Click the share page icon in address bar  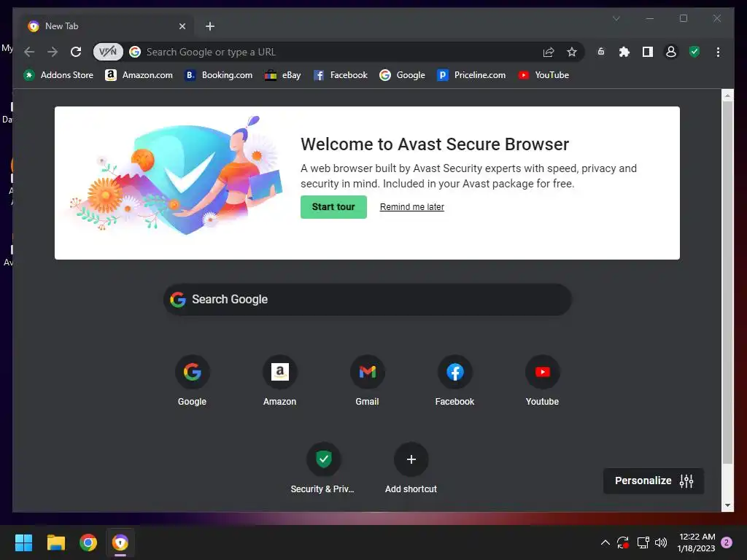tap(549, 52)
